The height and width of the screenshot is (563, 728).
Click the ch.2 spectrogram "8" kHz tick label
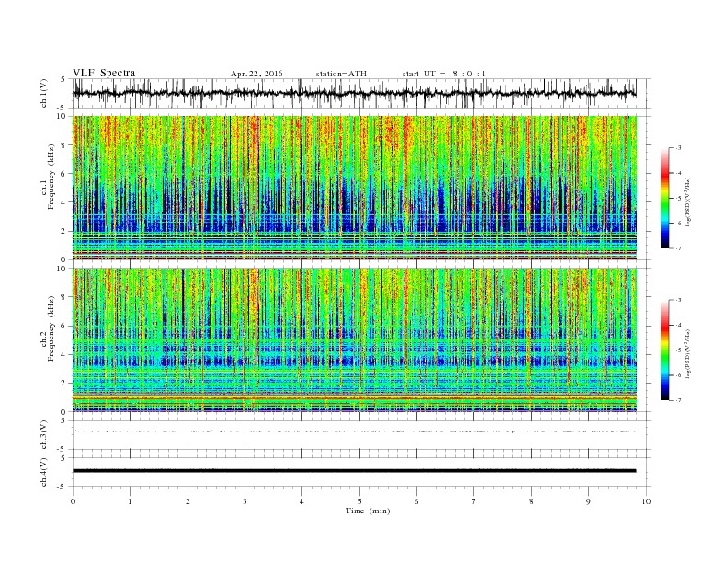click(63, 297)
